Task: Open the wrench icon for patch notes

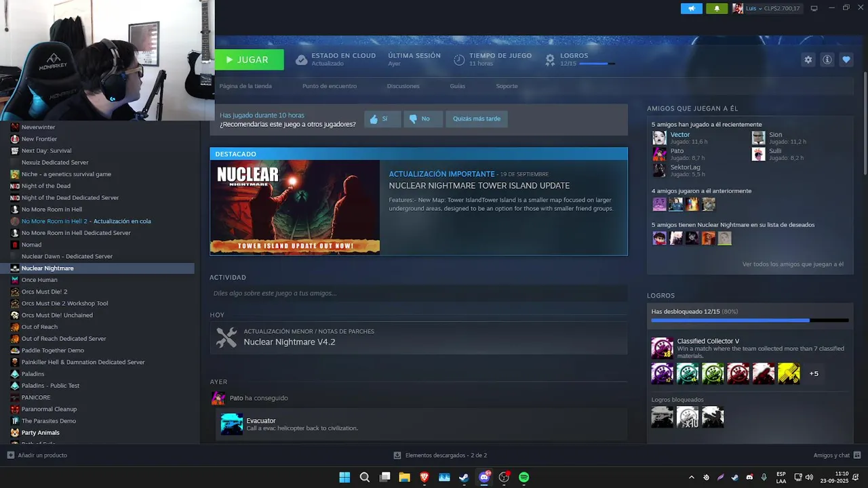Action: (226, 338)
